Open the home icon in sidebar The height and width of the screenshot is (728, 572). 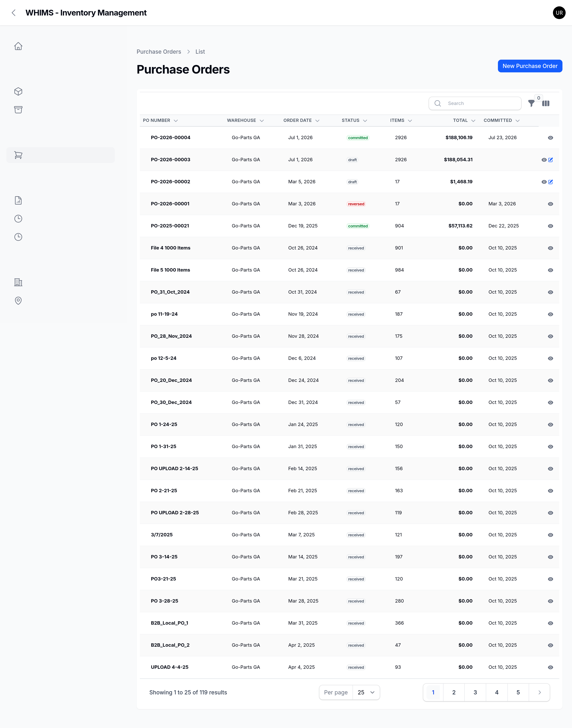(x=18, y=46)
